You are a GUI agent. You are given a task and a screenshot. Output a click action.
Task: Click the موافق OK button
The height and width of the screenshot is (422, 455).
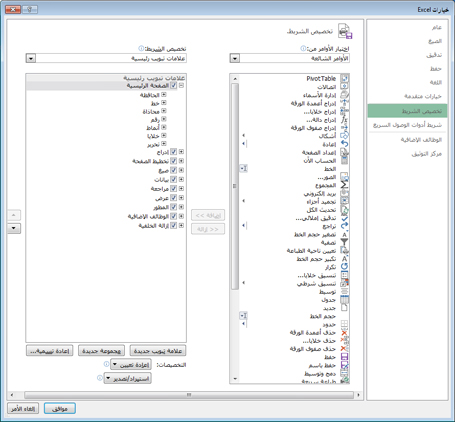coord(60,408)
